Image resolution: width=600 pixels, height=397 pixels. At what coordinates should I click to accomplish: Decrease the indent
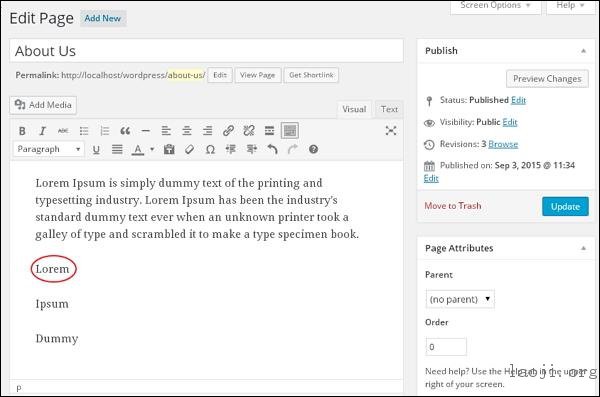point(231,149)
